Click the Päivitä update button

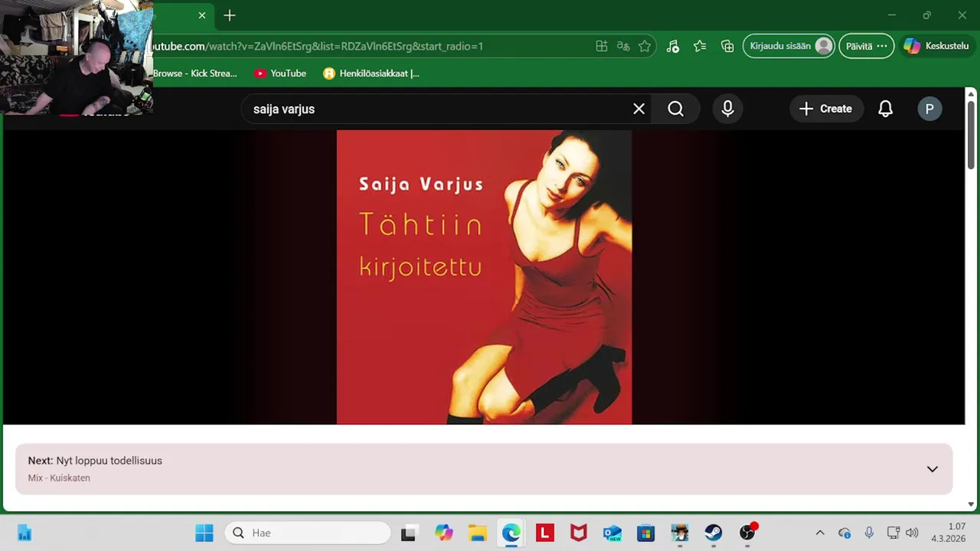click(x=866, y=46)
